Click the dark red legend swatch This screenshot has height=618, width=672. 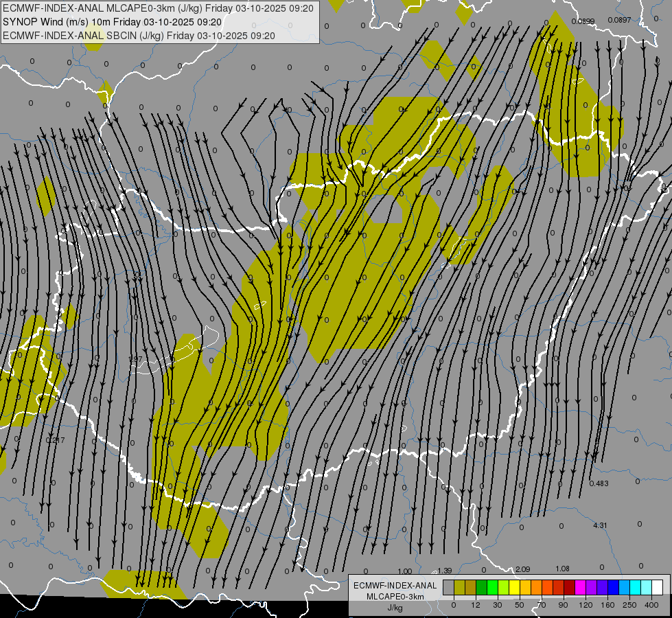pyautogui.click(x=570, y=587)
